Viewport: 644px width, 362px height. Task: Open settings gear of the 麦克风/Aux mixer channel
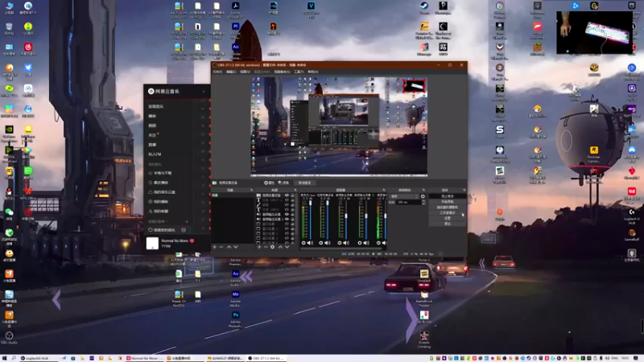click(x=303, y=243)
